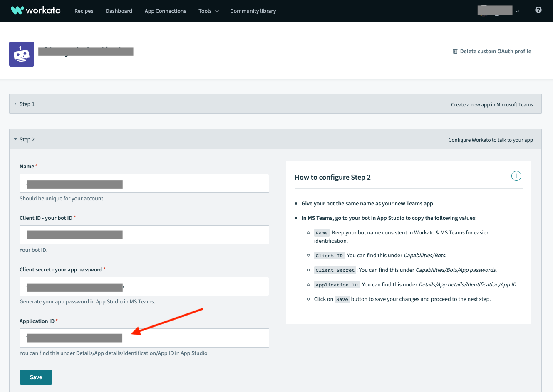Click the Client ID input field
This screenshot has width=553, height=392.
144,235
